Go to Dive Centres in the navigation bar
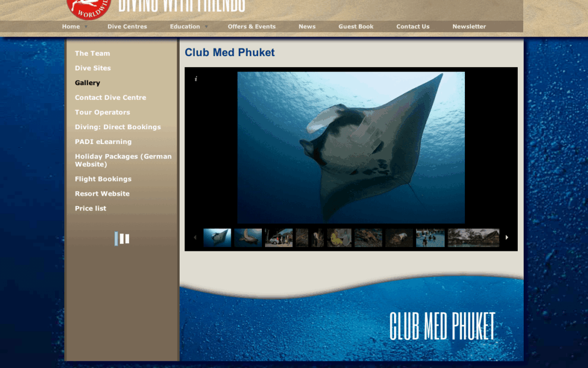 pos(127,27)
